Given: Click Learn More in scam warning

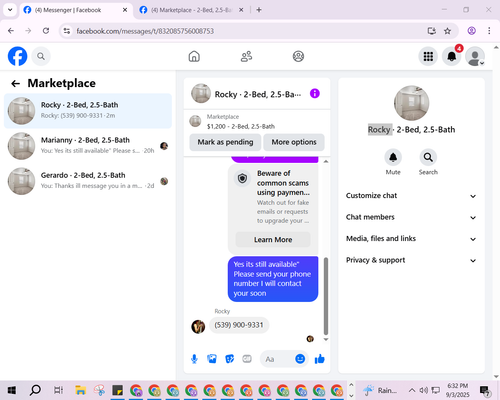Looking at the screenshot, I should (273, 240).
